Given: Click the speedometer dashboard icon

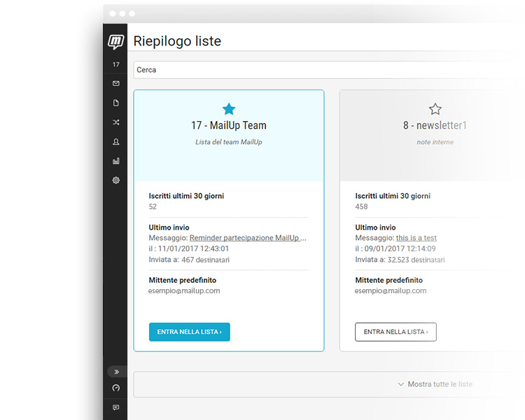Looking at the screenshot, I should (116, 388).
